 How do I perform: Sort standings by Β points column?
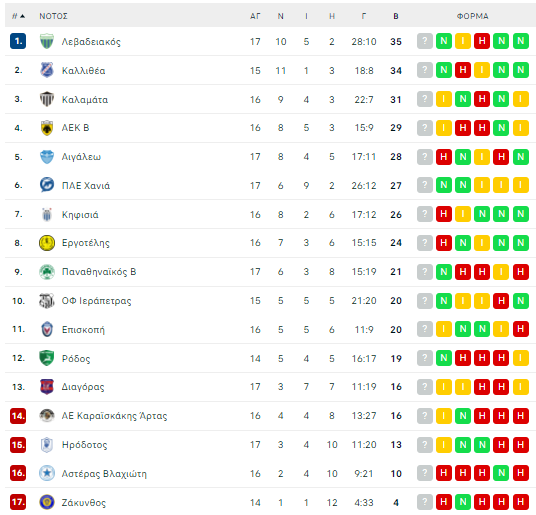point(396,16)
